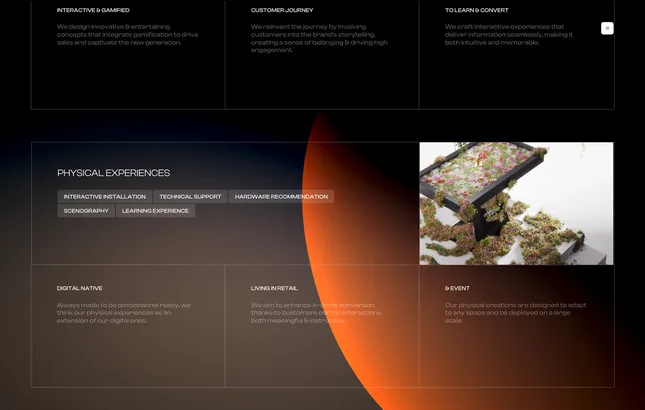The image size is (645, 410).
Task: Click the Interactive Installation tag
Action: (105, 197)
